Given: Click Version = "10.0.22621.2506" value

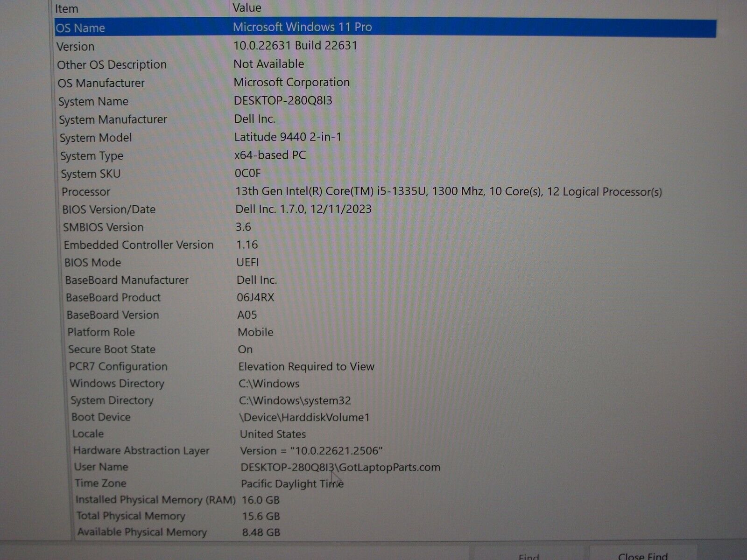Looking at the screenshot, I should tap(311, 451).
